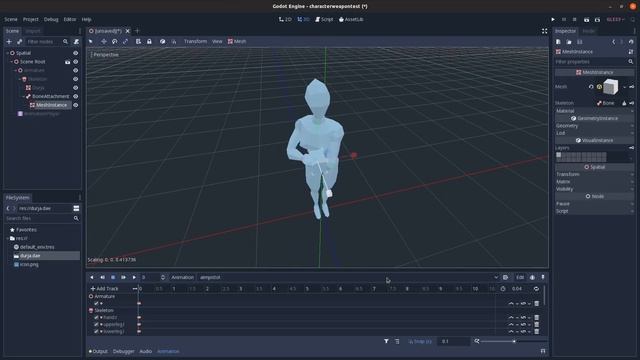Expand the Pause section in Inspector
This screenshot has height=360, width=640.
594,204
